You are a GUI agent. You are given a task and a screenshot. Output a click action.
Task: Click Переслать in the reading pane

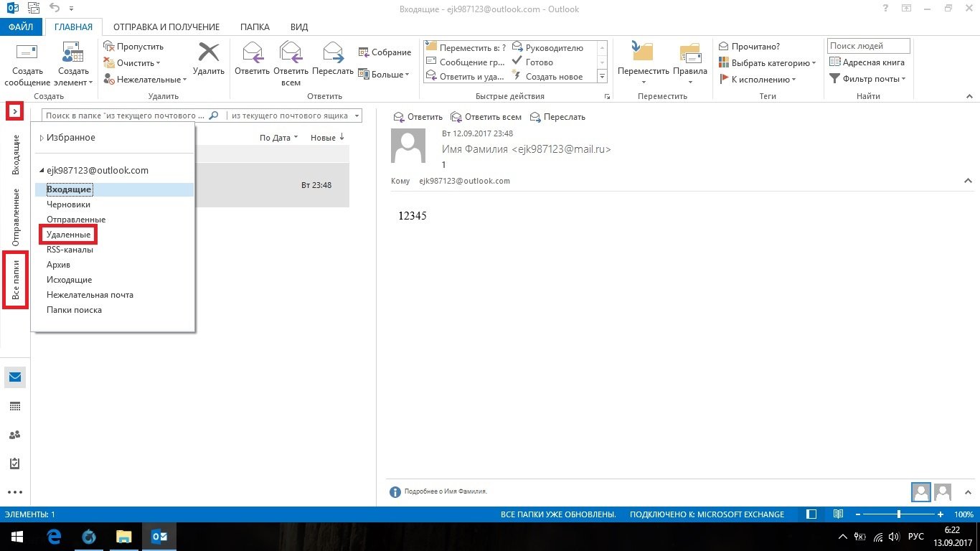[557, 117]
